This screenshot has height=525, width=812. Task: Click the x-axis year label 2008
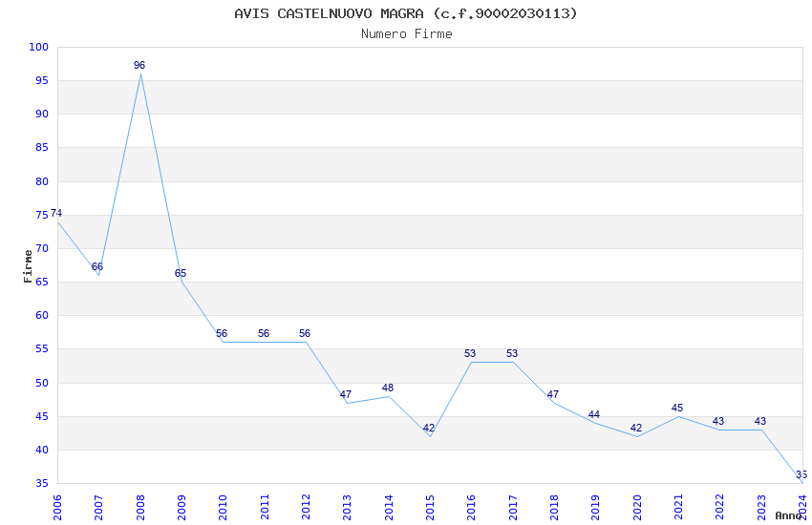[x=140, y=508]
